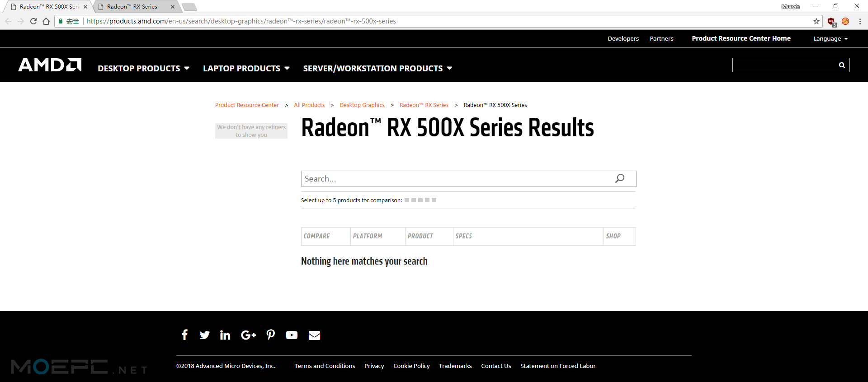Click All Products breadcrumb
The image size is (868, 382).
tap(309, 105)
